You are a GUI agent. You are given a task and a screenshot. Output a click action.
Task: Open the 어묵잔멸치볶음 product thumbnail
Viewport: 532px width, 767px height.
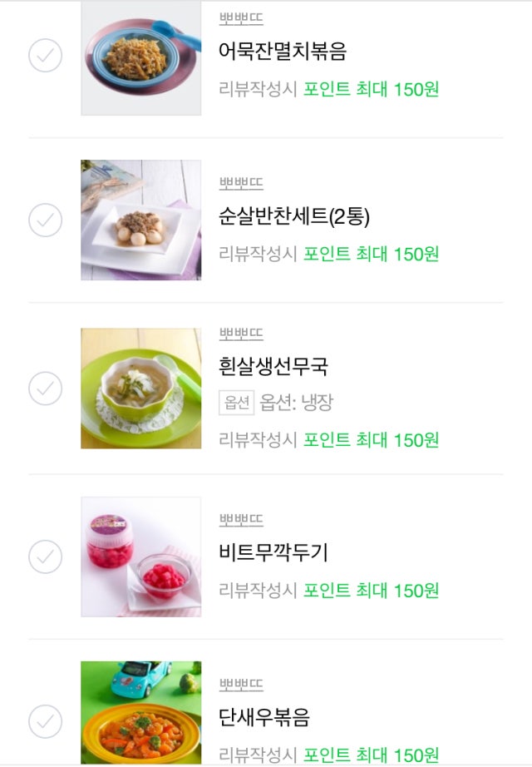click(x=140, y=58)
